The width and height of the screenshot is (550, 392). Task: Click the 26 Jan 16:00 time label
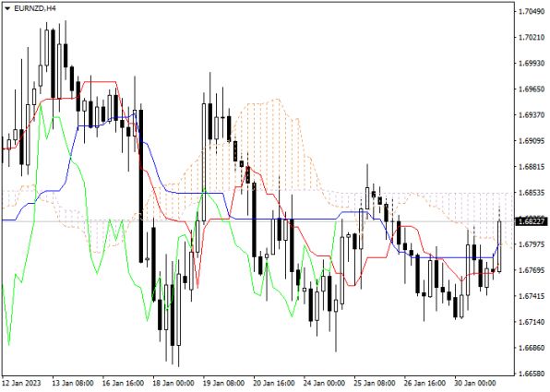pos(424,382)
